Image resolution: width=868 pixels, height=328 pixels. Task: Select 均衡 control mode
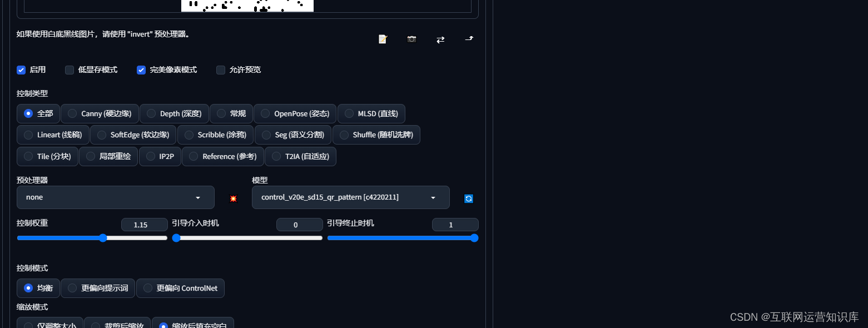click(38, 288)
